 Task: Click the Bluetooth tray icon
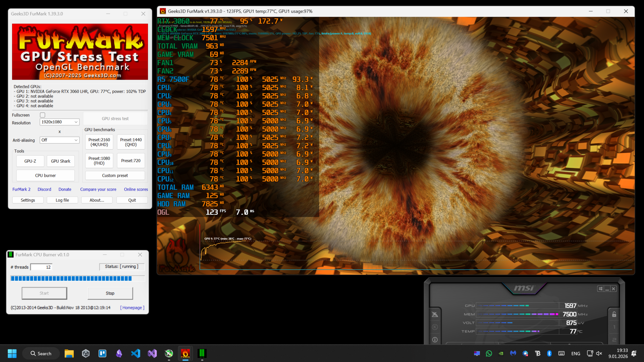pyautogui.click(x=549, y=353)
